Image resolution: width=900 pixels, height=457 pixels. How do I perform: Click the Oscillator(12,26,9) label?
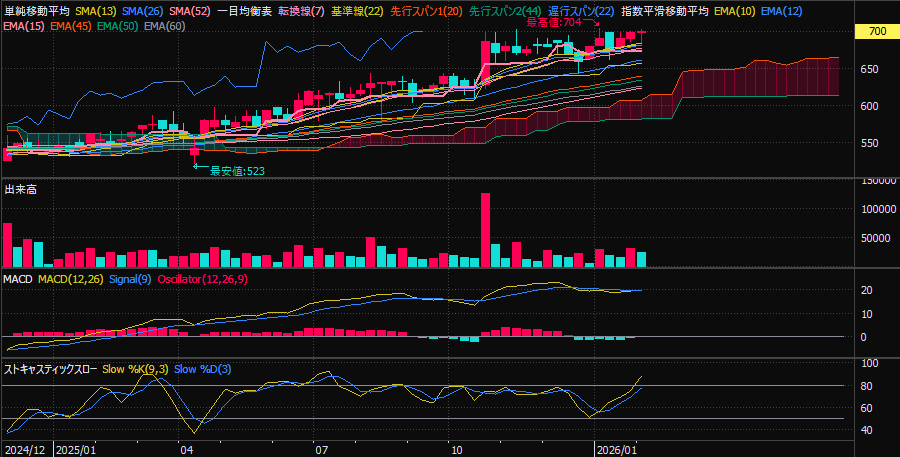(203, 278)
